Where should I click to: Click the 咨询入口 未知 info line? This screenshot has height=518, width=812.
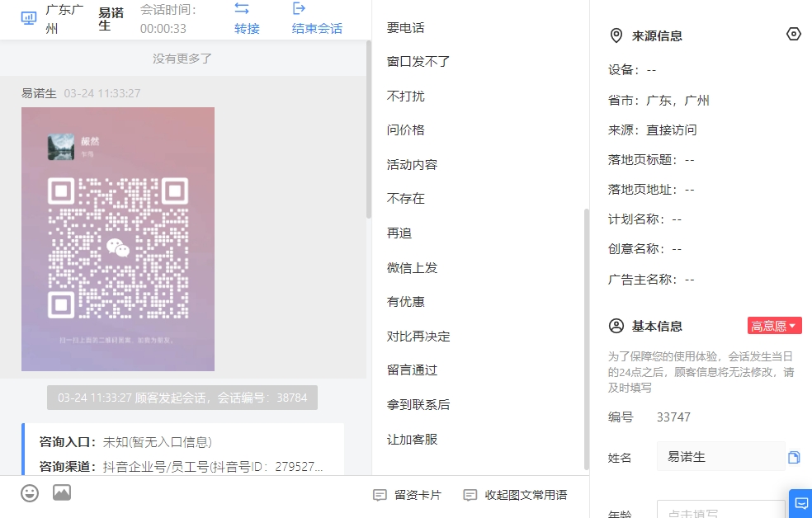(x=125, y=442)
